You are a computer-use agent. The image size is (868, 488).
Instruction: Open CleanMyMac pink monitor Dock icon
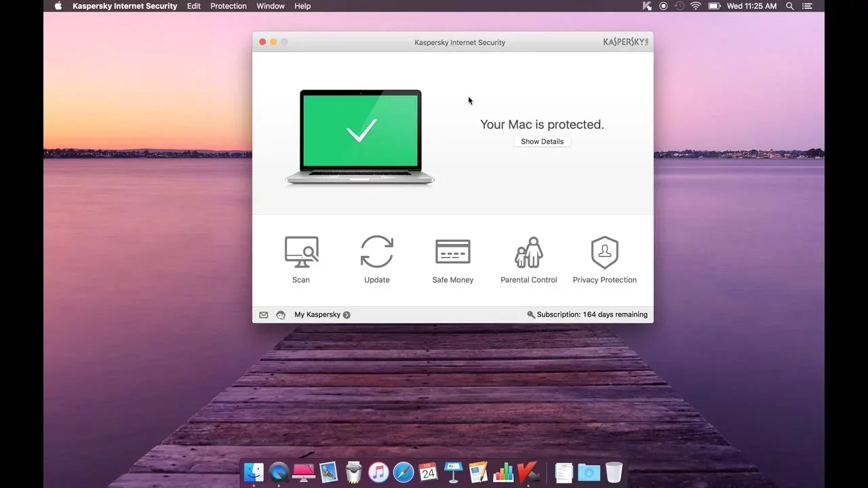pyautogui.click(x=304, y=472)
